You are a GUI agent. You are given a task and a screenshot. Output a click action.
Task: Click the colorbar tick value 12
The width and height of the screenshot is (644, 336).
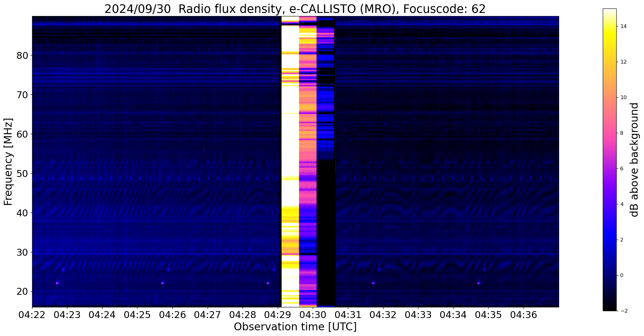coord(623,62)
